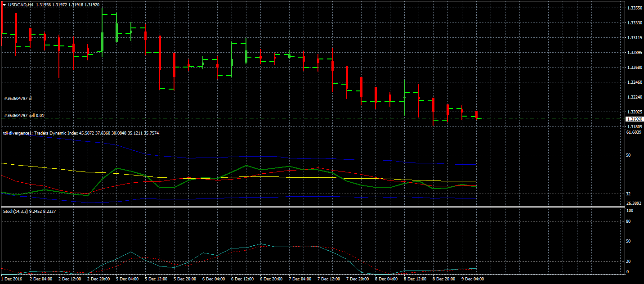This screenshot has width=644, height=284.
Task: Click price scale value 1.31805
Action: coord(635,127)
